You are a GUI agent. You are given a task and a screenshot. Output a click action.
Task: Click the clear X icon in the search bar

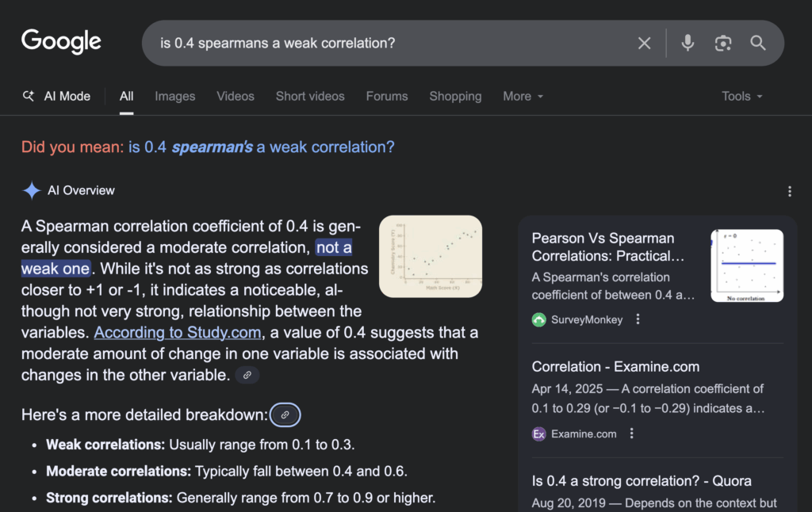tap(644, 43)
